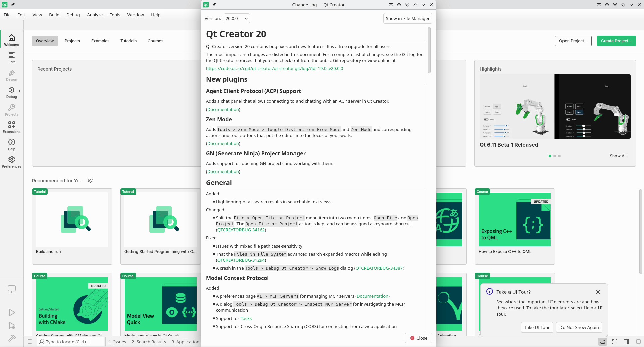Toggle the right sidebar visibility icon
The width and height of the screenshot is (644, 347).
(x=638, y=342)
